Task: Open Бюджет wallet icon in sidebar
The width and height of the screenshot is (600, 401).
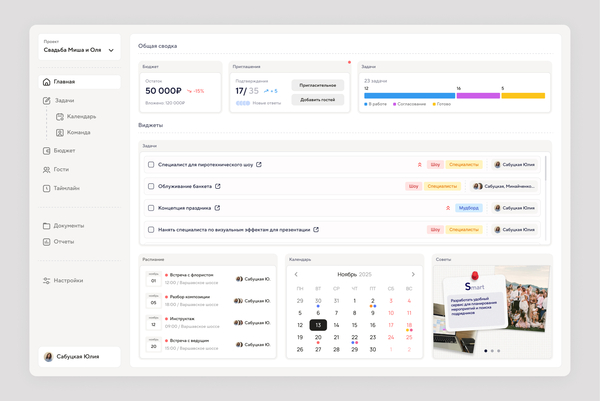Action: (x=46, y=151)
